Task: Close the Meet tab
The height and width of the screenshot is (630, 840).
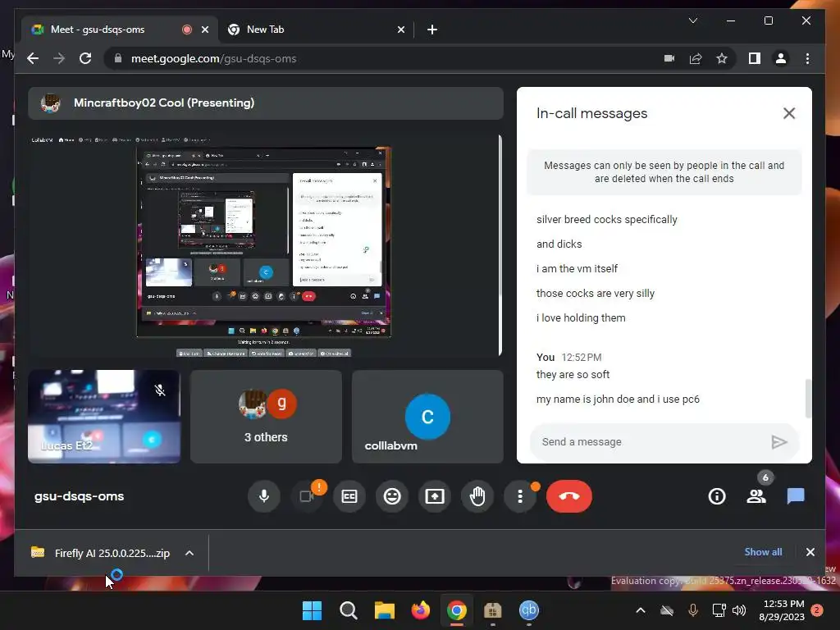Action: [204, 30]
